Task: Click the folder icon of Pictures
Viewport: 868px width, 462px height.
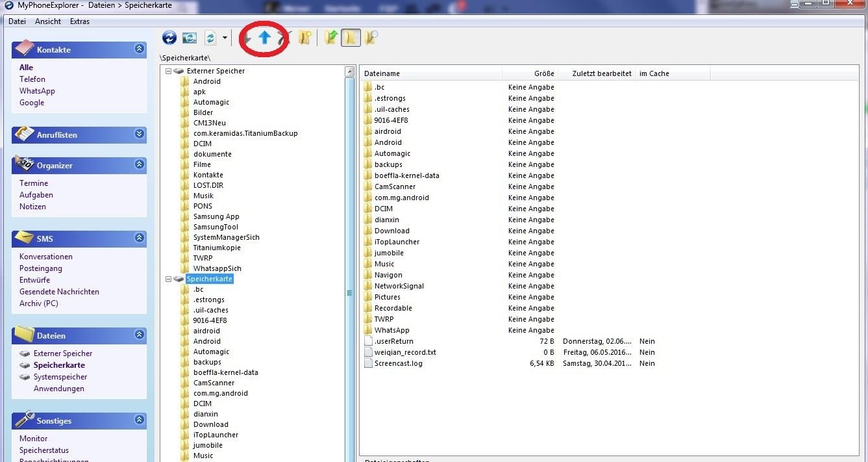Action: click(x=368, y=297)
